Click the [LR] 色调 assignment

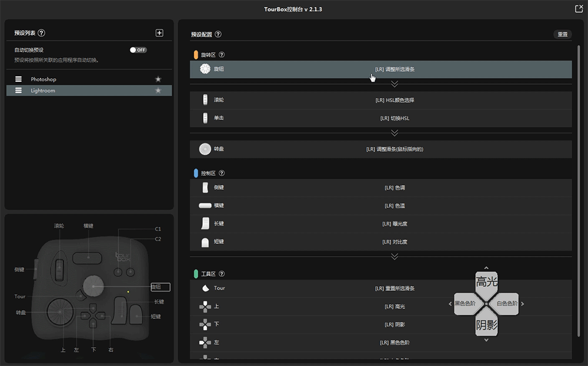pos(395,187)
